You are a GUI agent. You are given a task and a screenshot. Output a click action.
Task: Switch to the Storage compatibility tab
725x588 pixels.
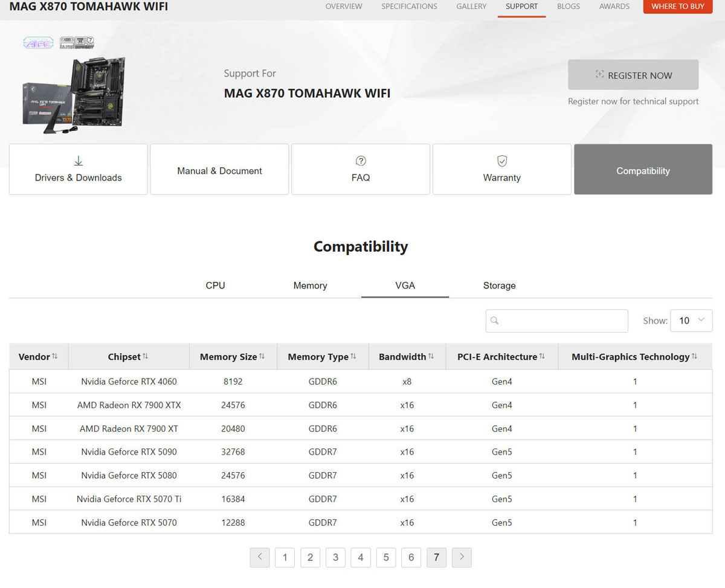(x=499, y=285)
